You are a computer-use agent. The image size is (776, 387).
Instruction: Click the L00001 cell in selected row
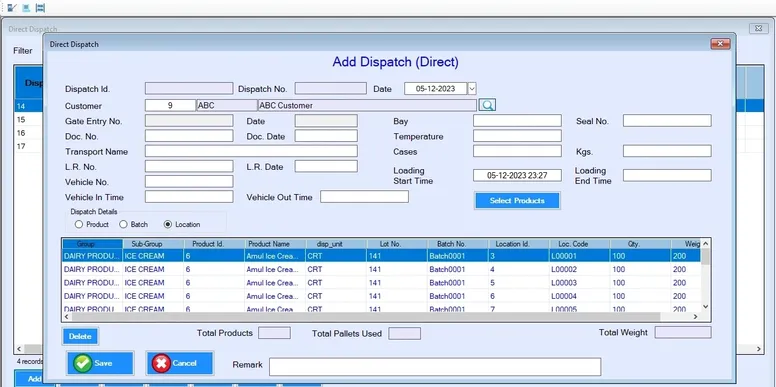pos(580,256)
